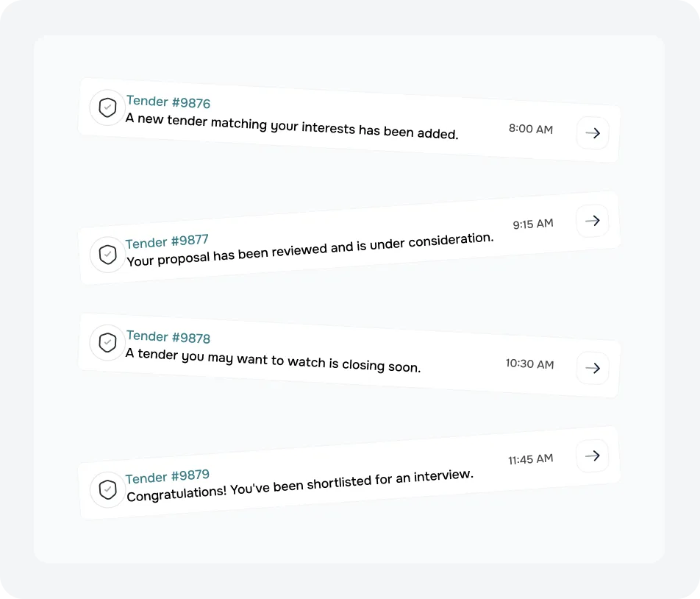The image size is (700, 599).
Task: Select the proposal under consideration message
Action: click(x=310, y=249)
